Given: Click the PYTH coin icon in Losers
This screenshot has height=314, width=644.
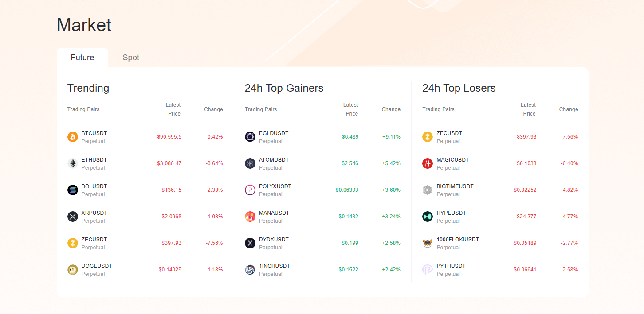Looking at the screenshot, I should (428, 270).
